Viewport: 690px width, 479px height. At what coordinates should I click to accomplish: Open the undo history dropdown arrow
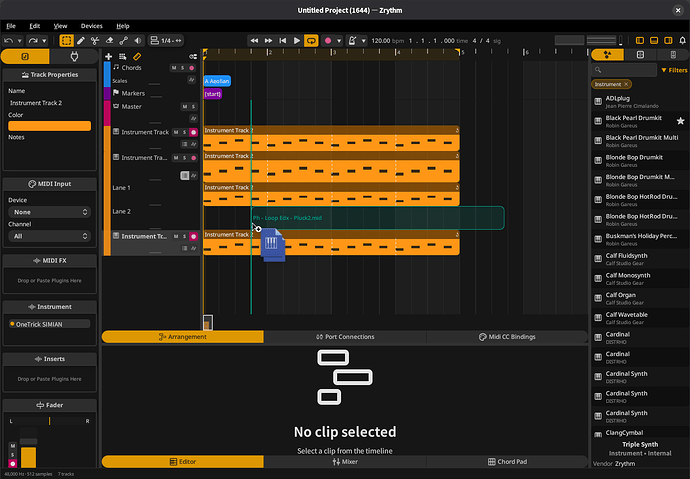[19, 41]
